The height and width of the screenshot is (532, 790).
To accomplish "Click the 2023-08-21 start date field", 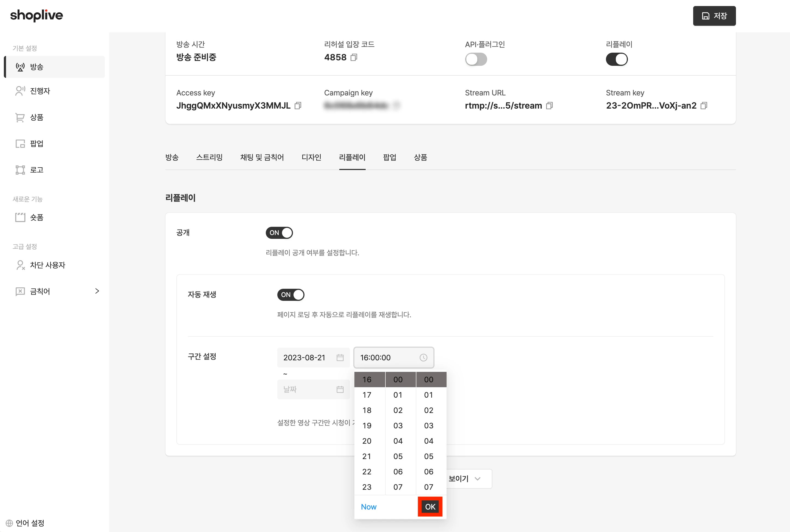I will coord(313,358).
